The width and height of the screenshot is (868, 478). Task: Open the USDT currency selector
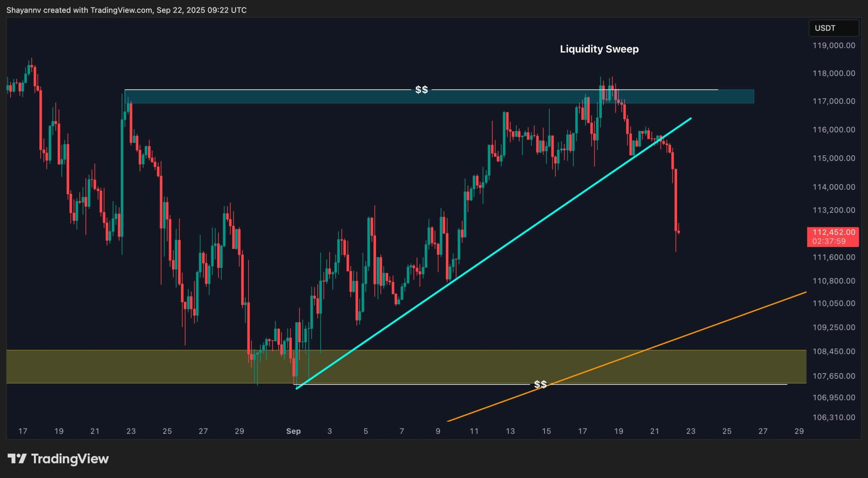point(833,28)
